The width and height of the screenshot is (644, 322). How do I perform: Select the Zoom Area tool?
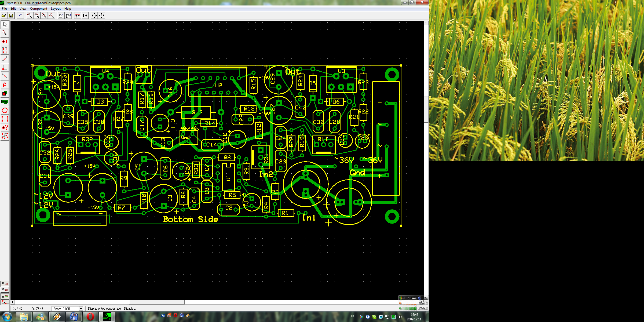5,33
